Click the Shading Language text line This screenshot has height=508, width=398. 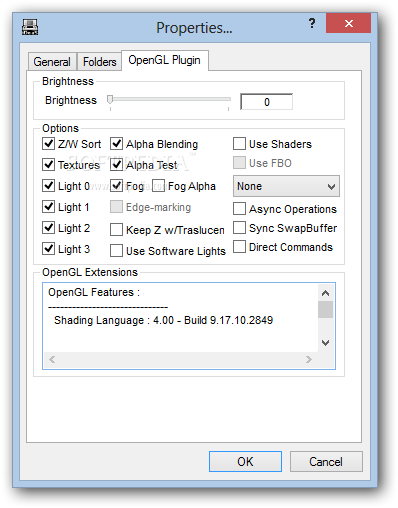point(163,320)
